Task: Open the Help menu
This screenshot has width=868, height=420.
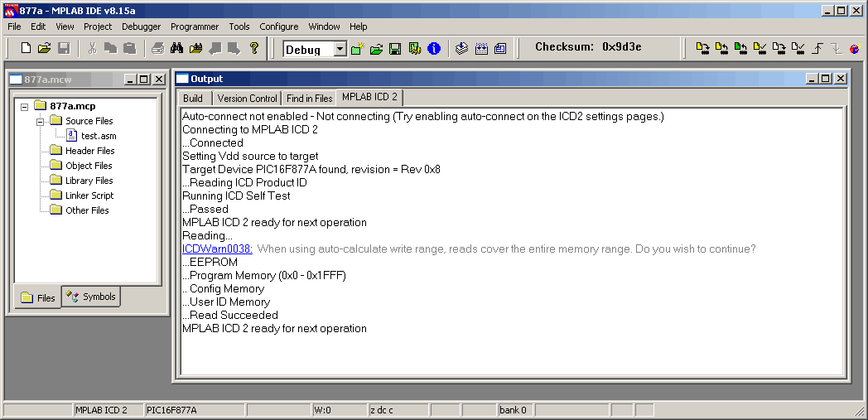Action: coord(358,27)
